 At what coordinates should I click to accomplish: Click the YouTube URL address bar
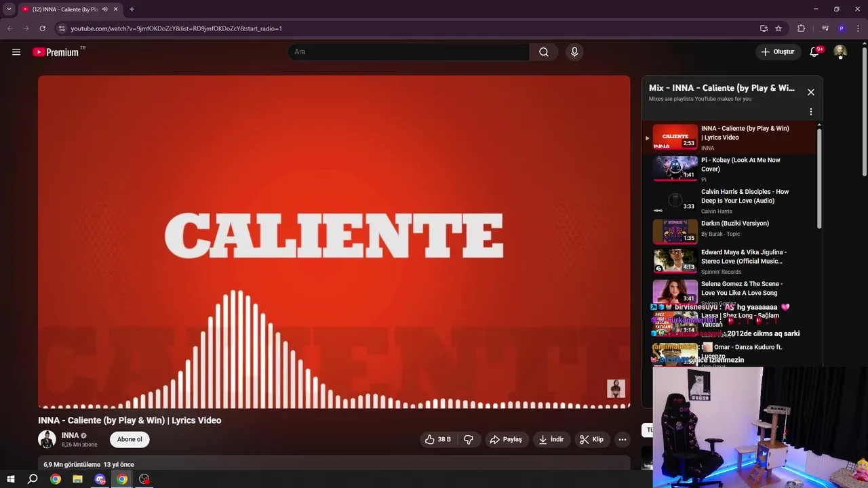[407, 28]
